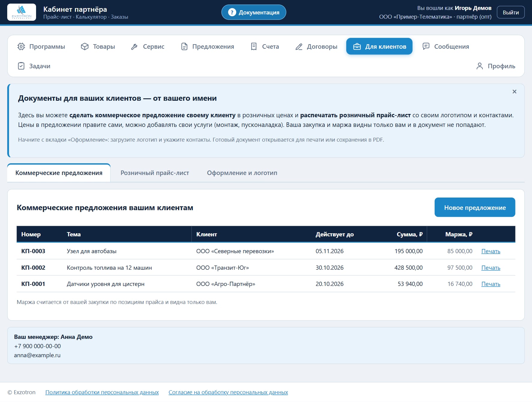Open the Сервис section
The image size is (532, 402).
click(x=148, y=47)
